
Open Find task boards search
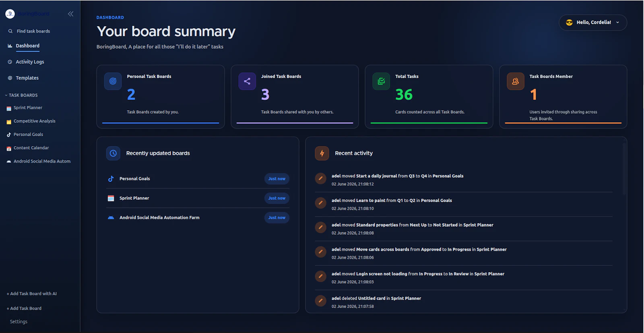pyautogui.click(x=33, y=31)
